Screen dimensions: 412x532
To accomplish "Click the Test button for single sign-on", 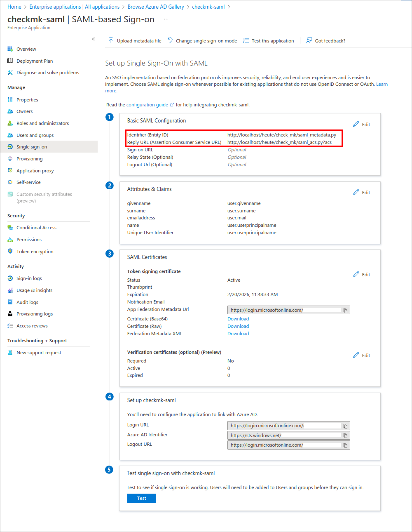I will coord(141,498).
